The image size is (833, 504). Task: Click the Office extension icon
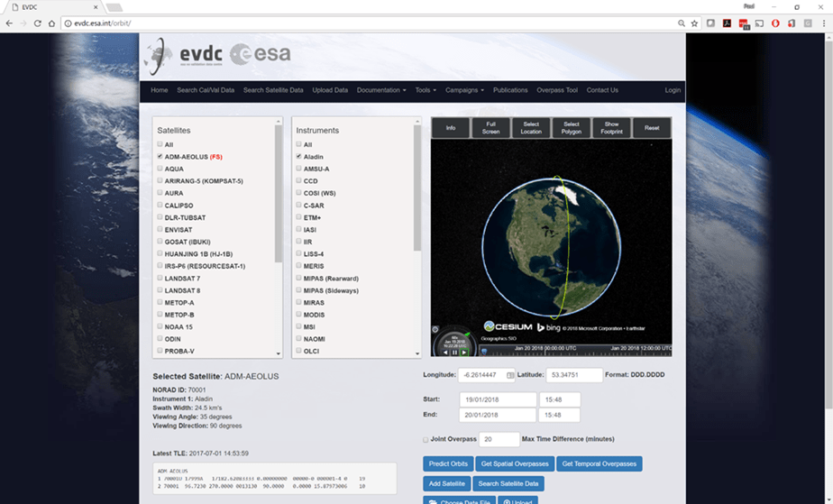[792, 23]
